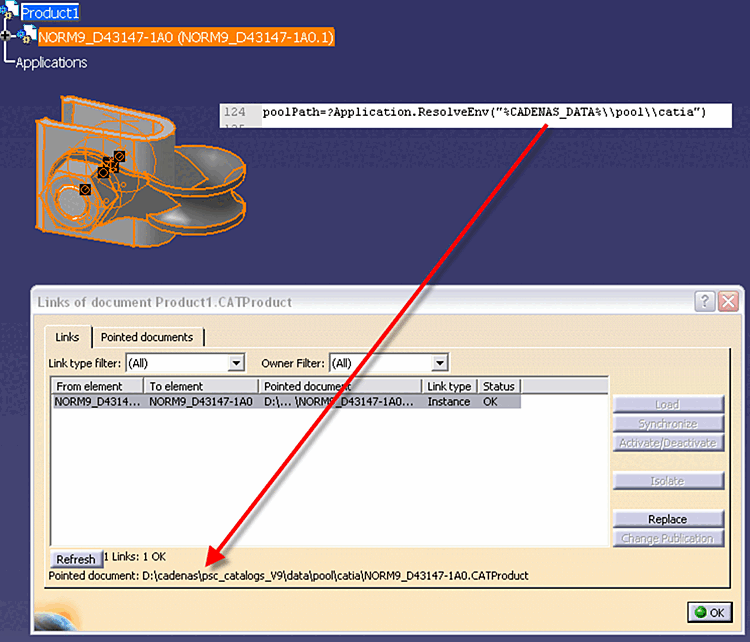
Task: Expand the NORM9_D43147-1A0 tree node
Action: [x=5, y=35]
